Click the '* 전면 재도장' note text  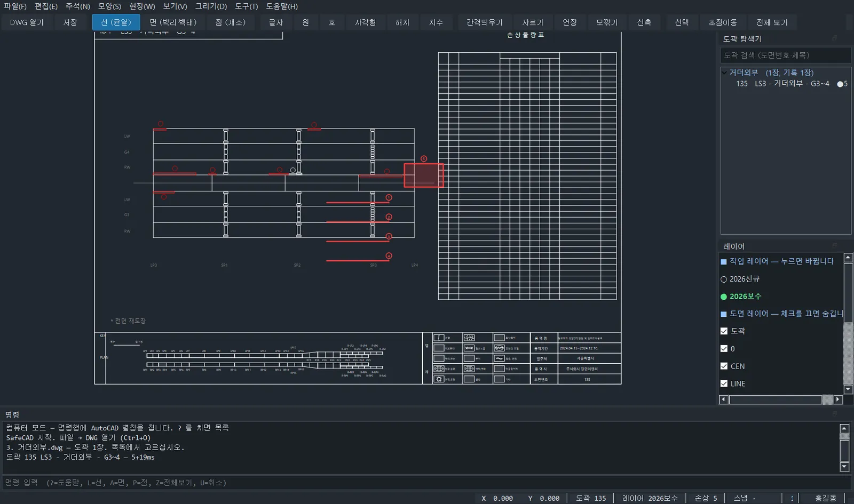pyautogui.click(x=128, y=321)
